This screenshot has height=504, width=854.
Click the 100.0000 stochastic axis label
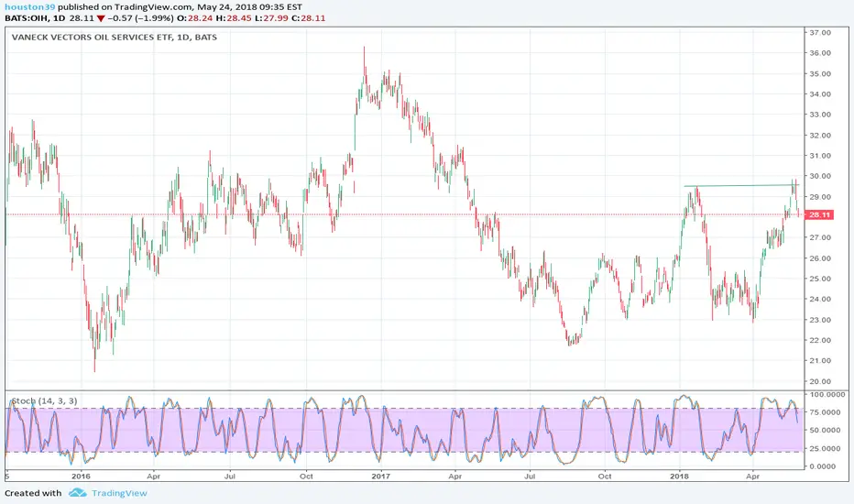click(827, 394)
